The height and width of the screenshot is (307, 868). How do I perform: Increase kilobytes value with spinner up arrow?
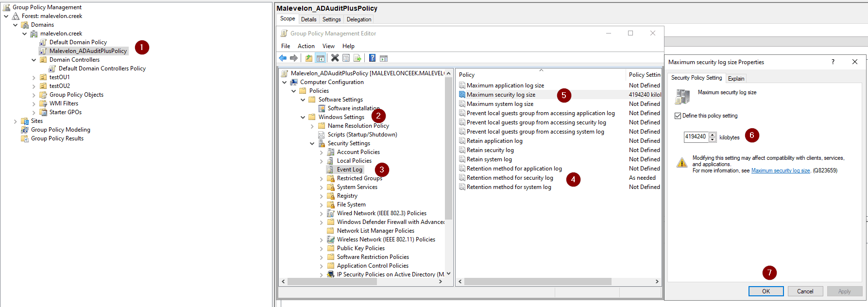tap(713, 135)
